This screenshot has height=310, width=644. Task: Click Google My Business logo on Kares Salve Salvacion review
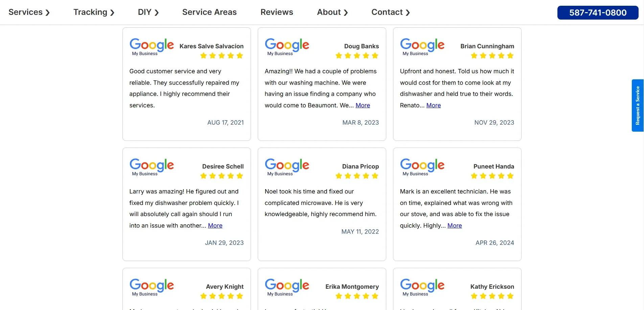tap(152, 47)
